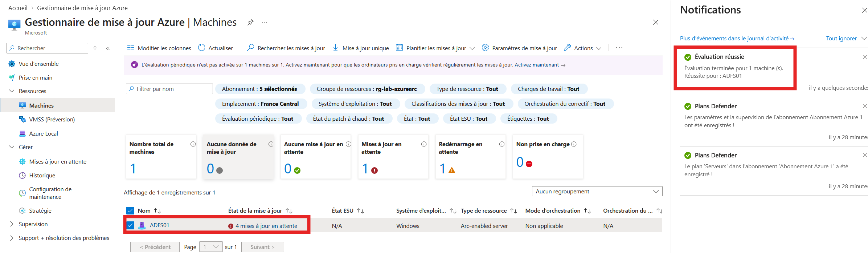Open VMSS (Préversion) in sidebar
The width and height of the screenshot is (868, 253).
52,119
